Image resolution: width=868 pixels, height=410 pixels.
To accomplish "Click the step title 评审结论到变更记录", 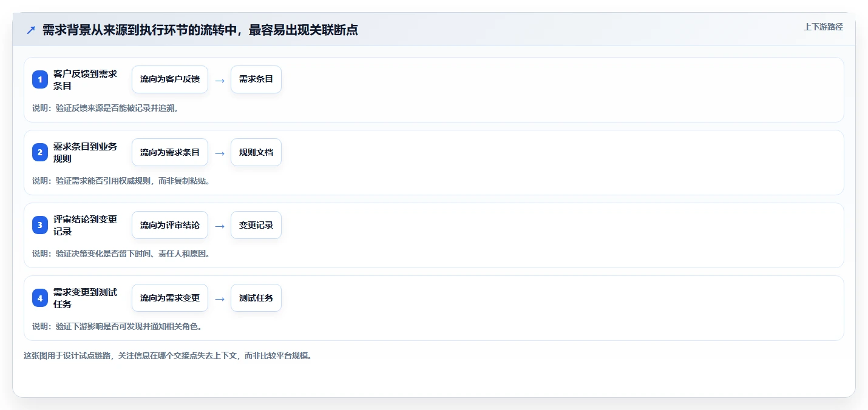I will click(x=85, y=225).
